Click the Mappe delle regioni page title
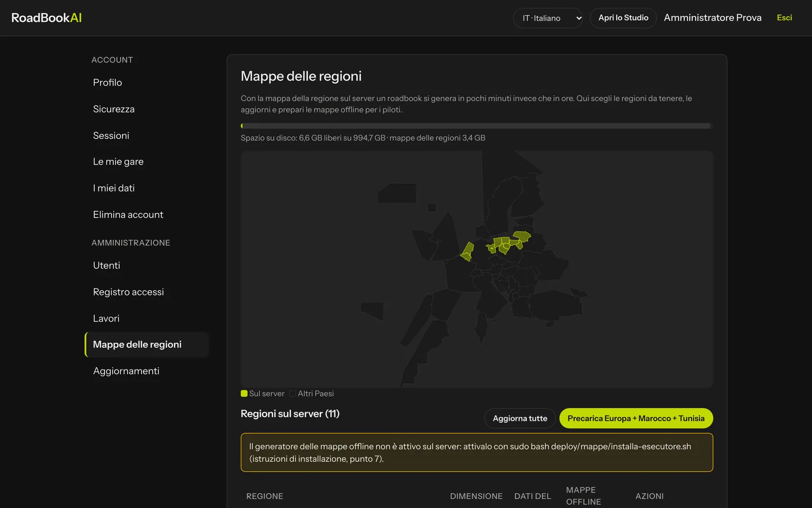The height and width of the screenshot is (508, 812). point(301,76)
